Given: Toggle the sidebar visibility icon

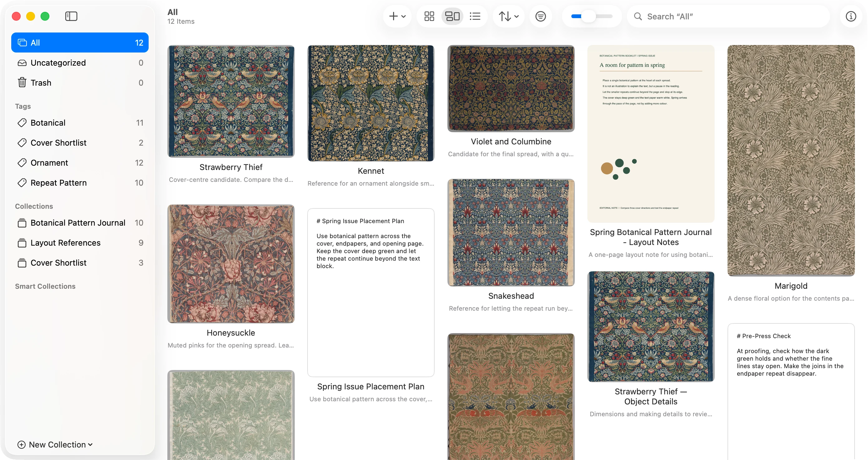Looking at the screenshot, I should (x=71, y=16).
